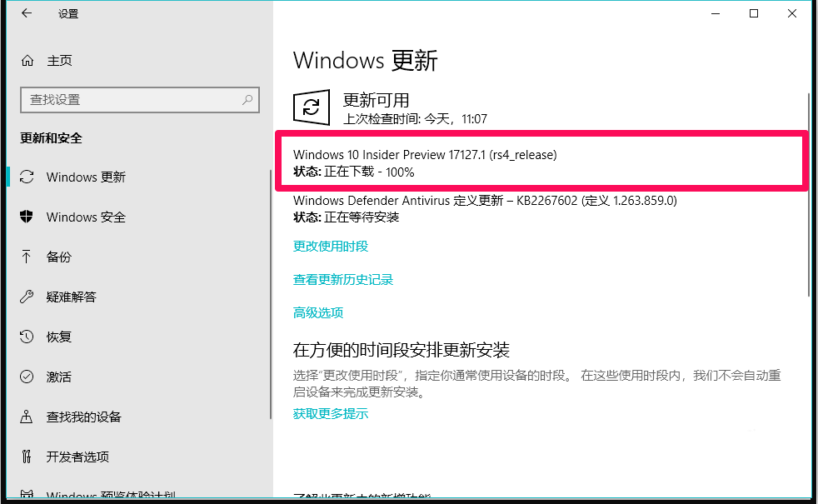The height and width of the screenshot is (504, 818).
Task: Open the Windows 安全 shield icon
Action: (27, 217)
